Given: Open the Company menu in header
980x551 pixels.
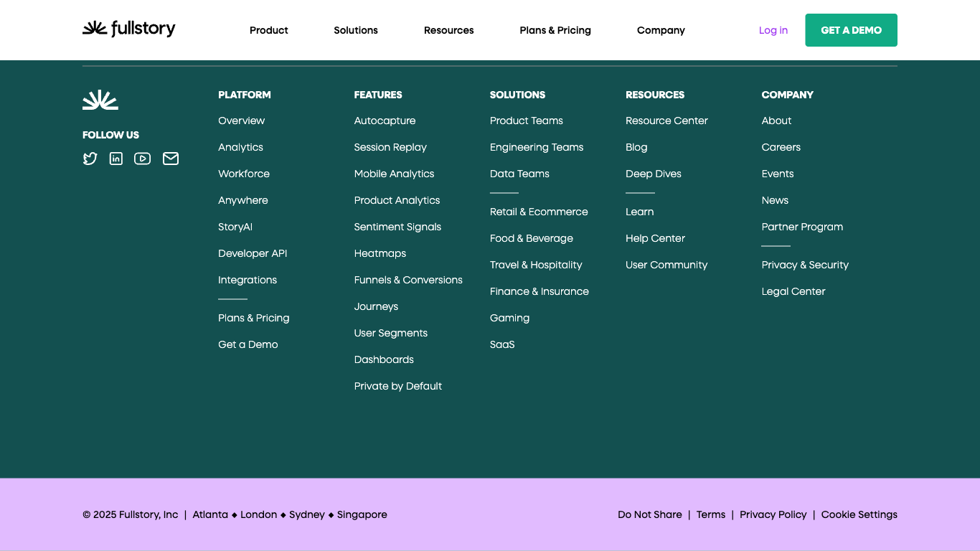Looking at the screenshot, I should tap(661, 30).
